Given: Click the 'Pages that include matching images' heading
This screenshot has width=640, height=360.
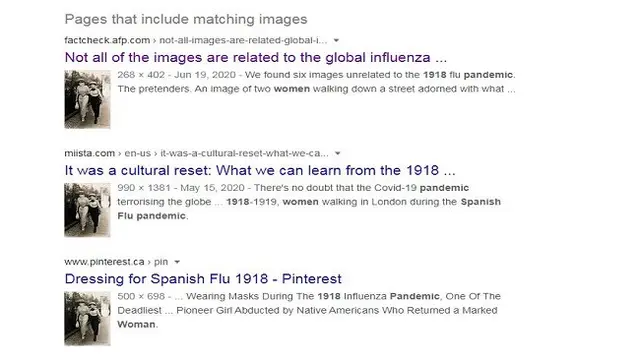Looking at the screenshot, I should (x=186, y=19).
